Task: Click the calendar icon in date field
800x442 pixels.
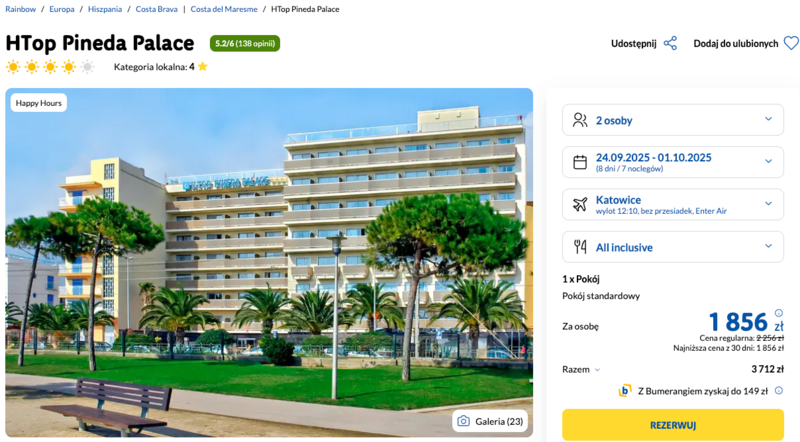Action: (580, 162)
